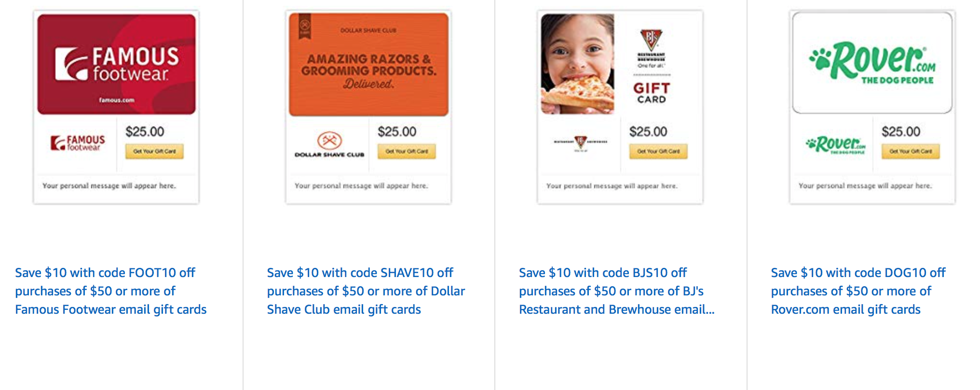Click the Rover.com green card image
This screenshot has width=980, height=390.
tap(872, 63)
